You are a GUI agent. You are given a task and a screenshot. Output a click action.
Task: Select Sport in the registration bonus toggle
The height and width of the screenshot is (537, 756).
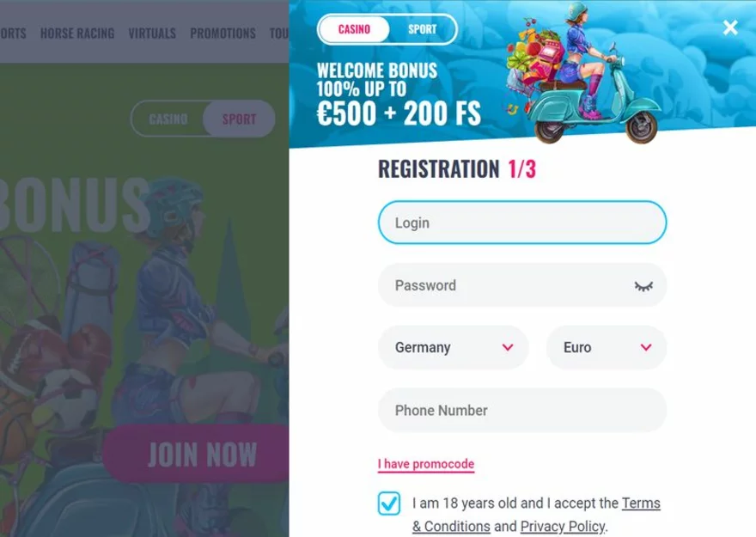[x=422, y=29]
